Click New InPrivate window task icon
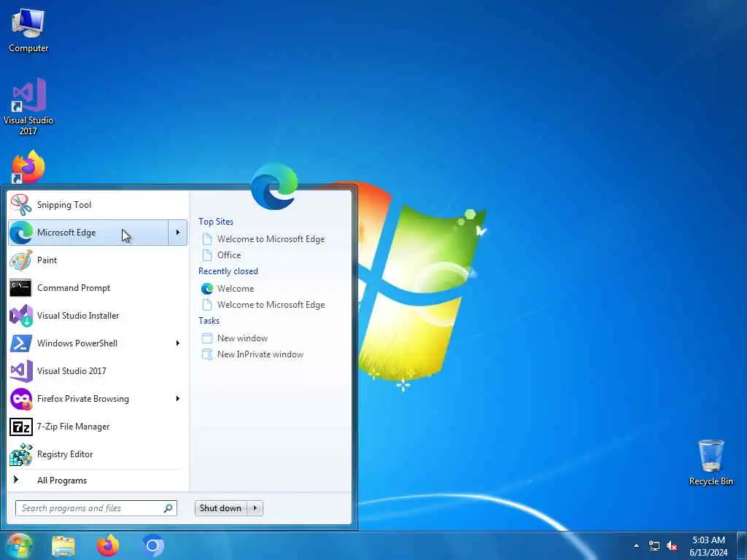 pos(206,354)
